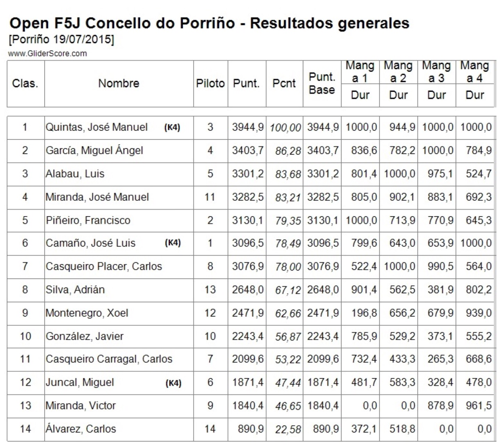This screenshot has height=447, width=504.
Task: Select the Piloto column header
Action: (x=210, y=83)
